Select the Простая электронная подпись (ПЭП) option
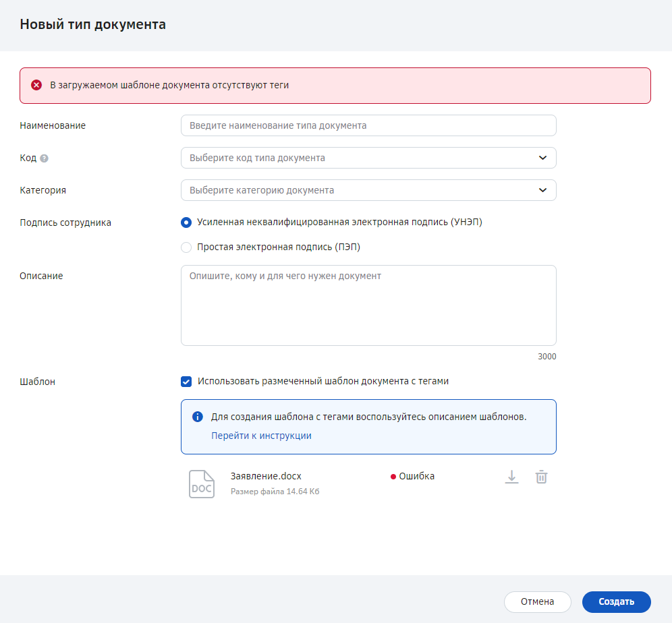This screenshot has height=623, width=672. [186, 247]
